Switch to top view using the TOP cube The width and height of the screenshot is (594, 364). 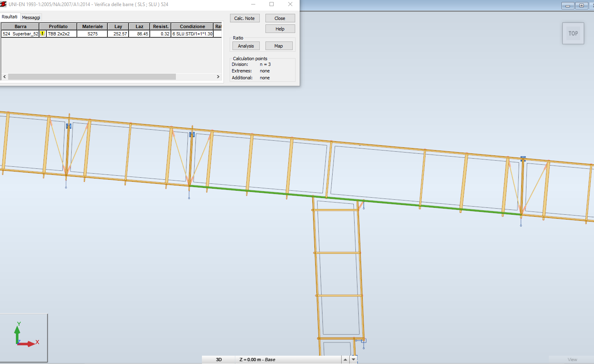point(573,33)
